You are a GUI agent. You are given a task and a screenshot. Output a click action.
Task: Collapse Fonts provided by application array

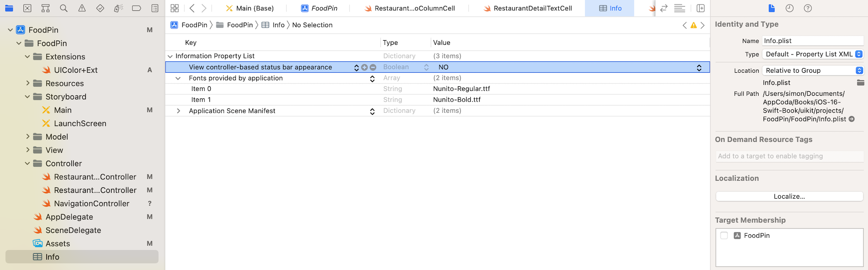click(178, 78)
